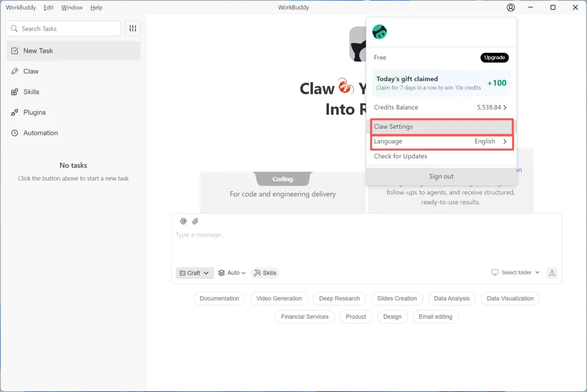Open the Window menu

(x=72, y=8)
